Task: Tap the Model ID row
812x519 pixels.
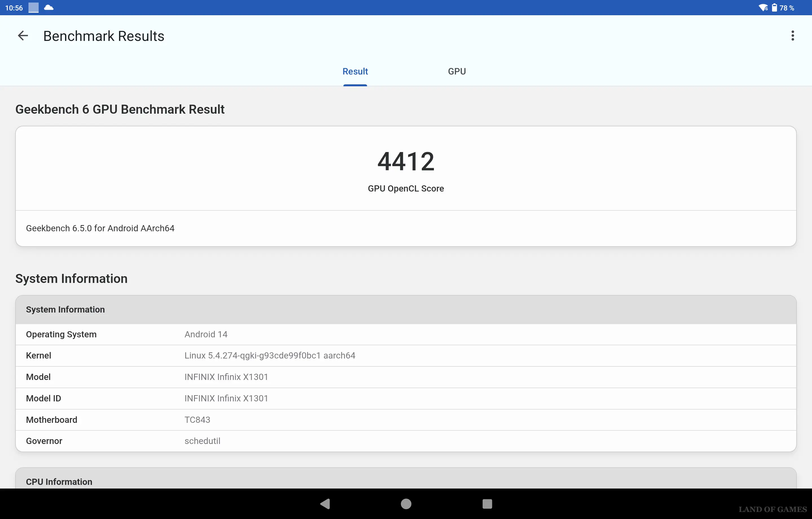Action: pyautogui.click(x=406, y=399)
